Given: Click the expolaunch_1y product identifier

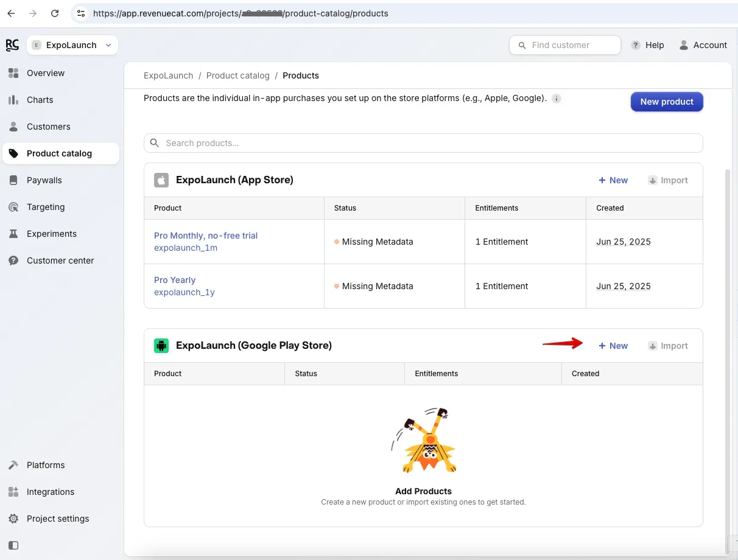Looking at the screenshot, I should (x=184, y=292).
